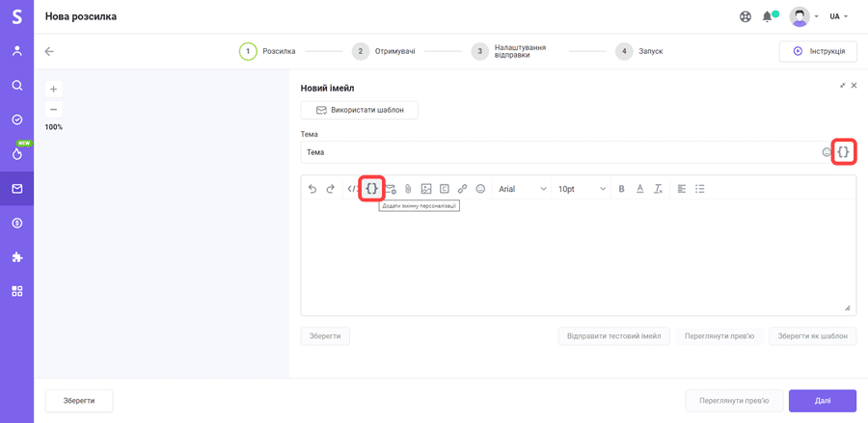Viewport: 868px width, 423px height.
Task: Open the integrations puzzle icon in the sidebar
Action: [16, 257]
